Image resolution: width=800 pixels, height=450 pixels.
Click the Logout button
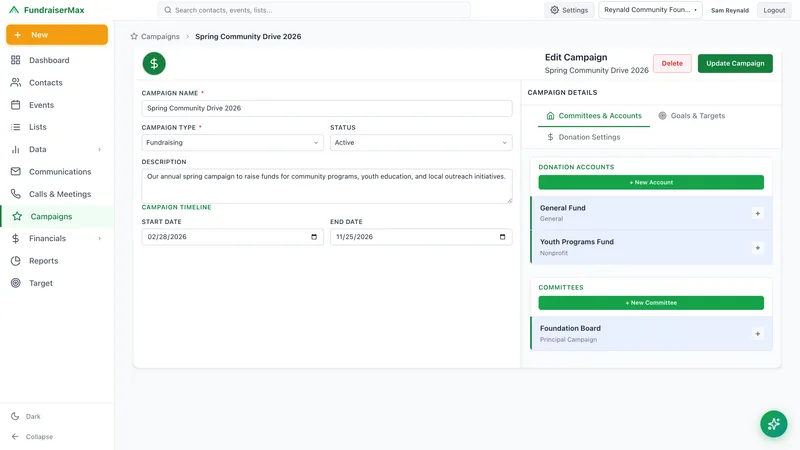coord(774,10)
